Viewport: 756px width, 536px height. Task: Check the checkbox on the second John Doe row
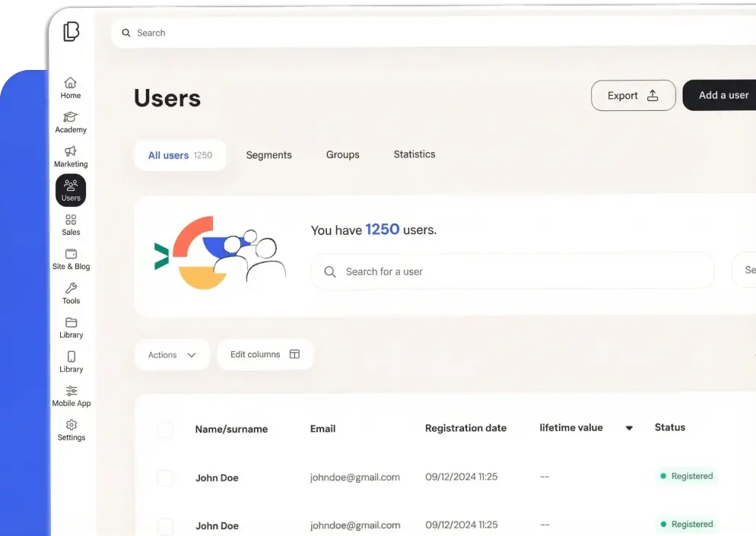(x=165, y=525)
